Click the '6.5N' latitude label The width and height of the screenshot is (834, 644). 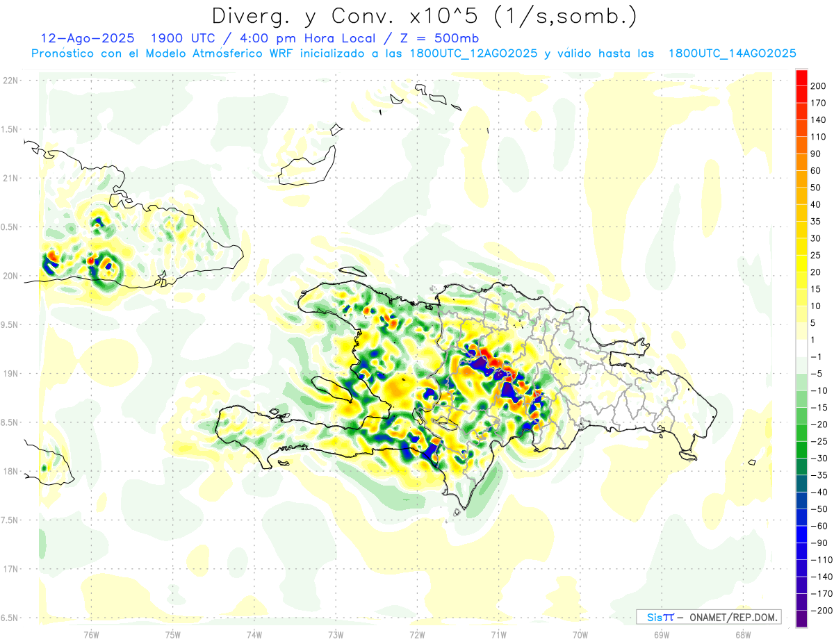[x=10, y=618]
